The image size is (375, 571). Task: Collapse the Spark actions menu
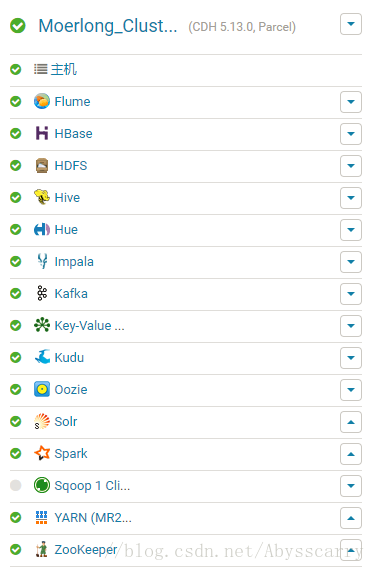pyautogui.click(x=351, y=454)
